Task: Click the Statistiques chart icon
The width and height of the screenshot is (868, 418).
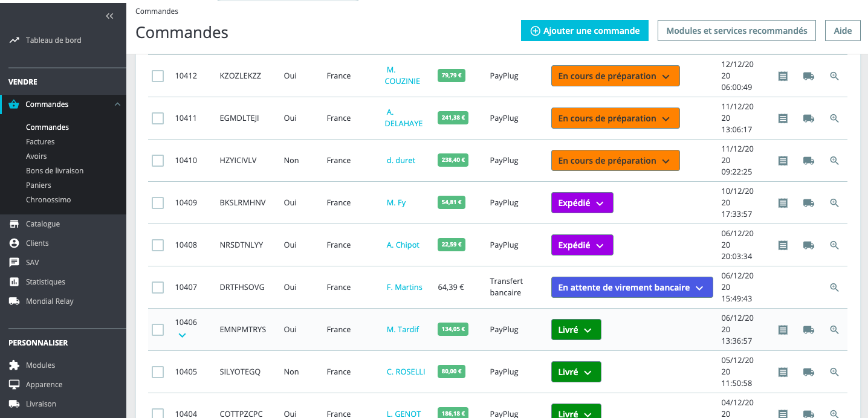Action: pos(14,281)
